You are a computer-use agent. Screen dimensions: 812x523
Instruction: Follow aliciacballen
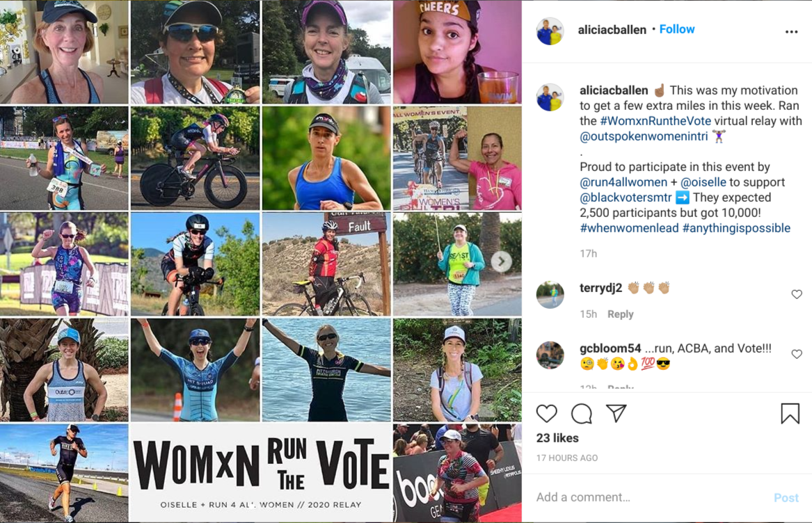pos(677,29)
